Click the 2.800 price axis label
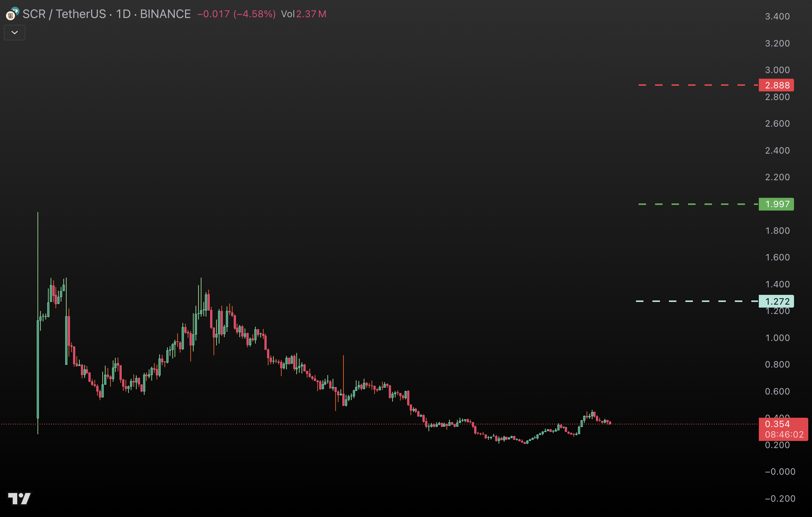This screenshot has height=517, width=812. 777,97
